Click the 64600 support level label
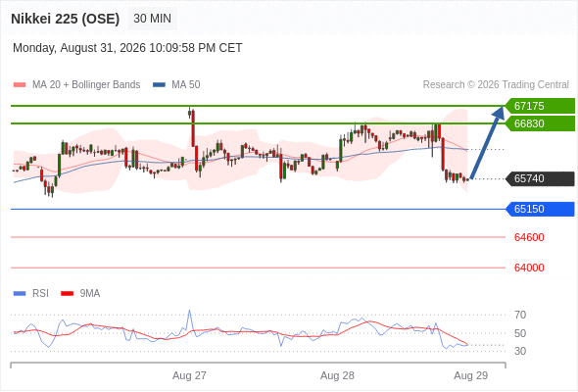 pos(529,237)
